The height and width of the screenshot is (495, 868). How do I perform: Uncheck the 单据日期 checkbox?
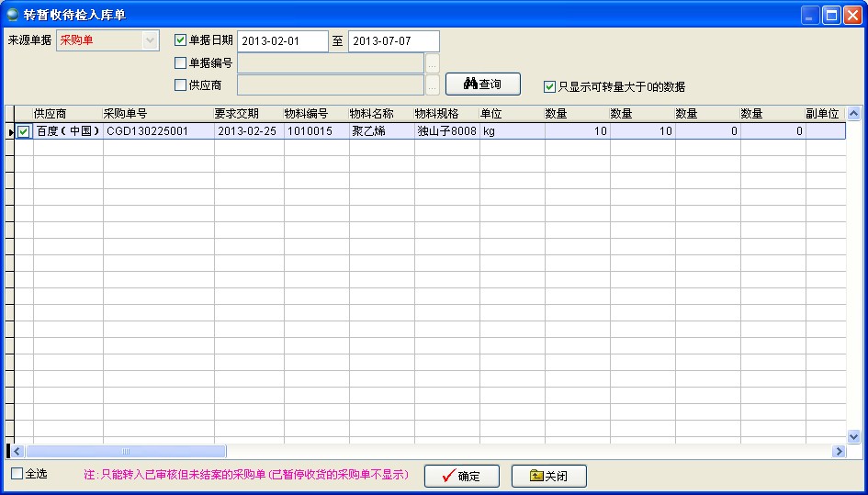[x=181, y=40]
